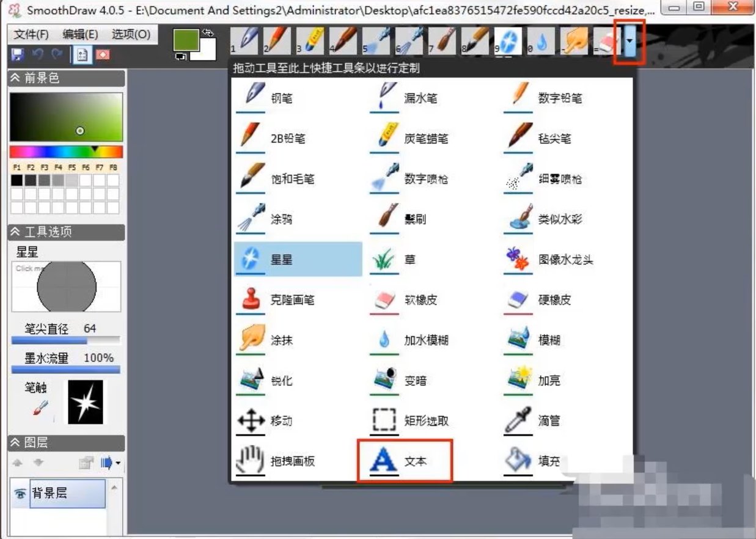This screenshot has width=756, height=539.
Task: Select the 滴管 eyedropper tool
Action: click(x=537, y=420)
